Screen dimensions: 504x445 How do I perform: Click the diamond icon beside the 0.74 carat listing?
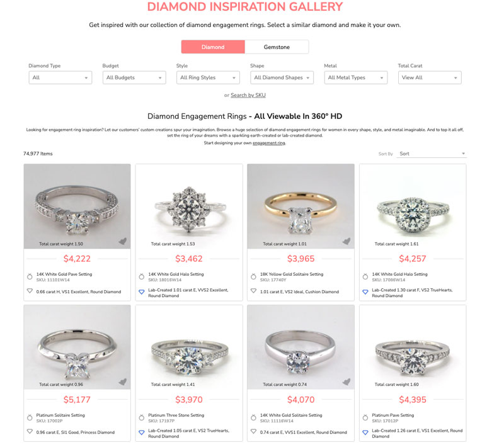[253, 432]
